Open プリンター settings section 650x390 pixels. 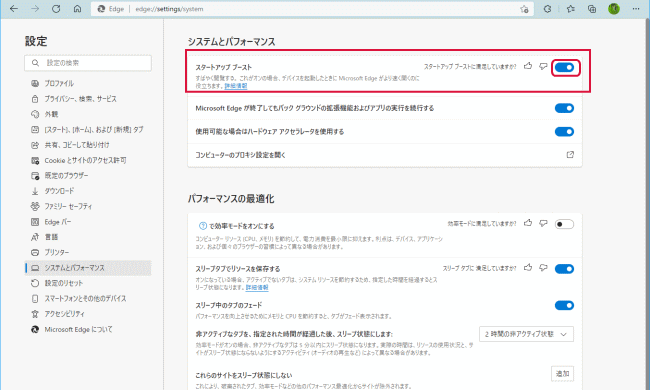[x=88, y=252]
